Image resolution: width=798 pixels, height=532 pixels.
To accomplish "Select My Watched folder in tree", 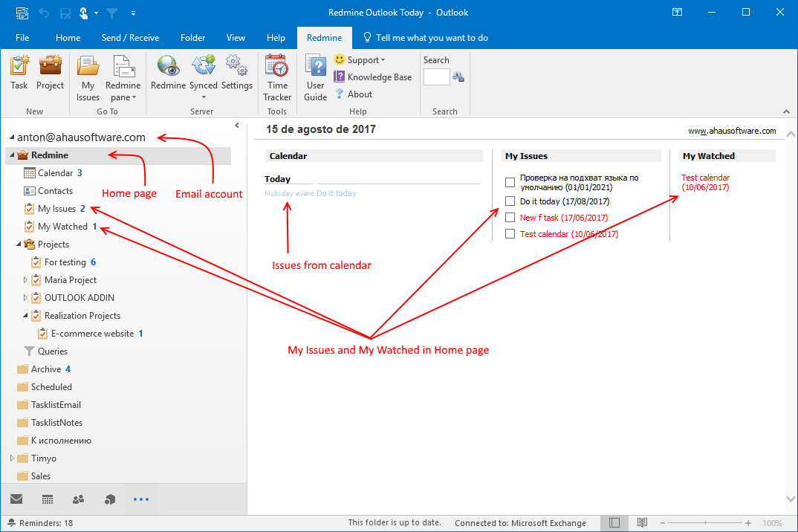I will pos(61,227).
